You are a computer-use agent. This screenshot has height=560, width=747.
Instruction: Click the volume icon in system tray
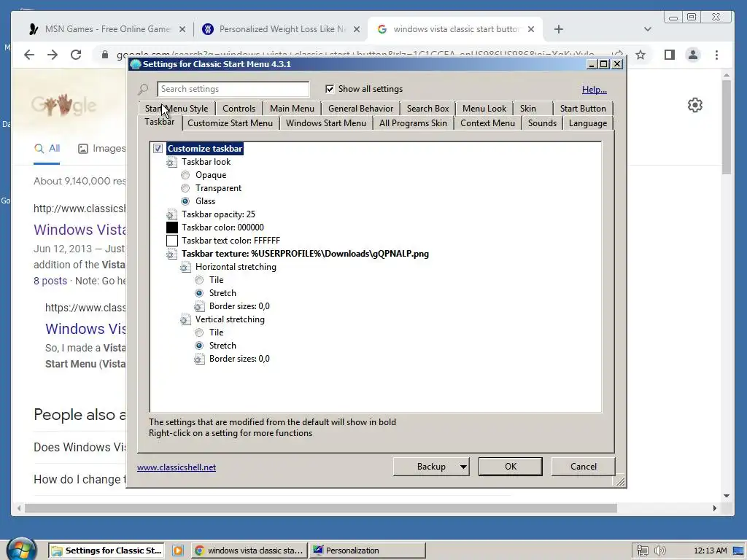[x=659, y=551]
